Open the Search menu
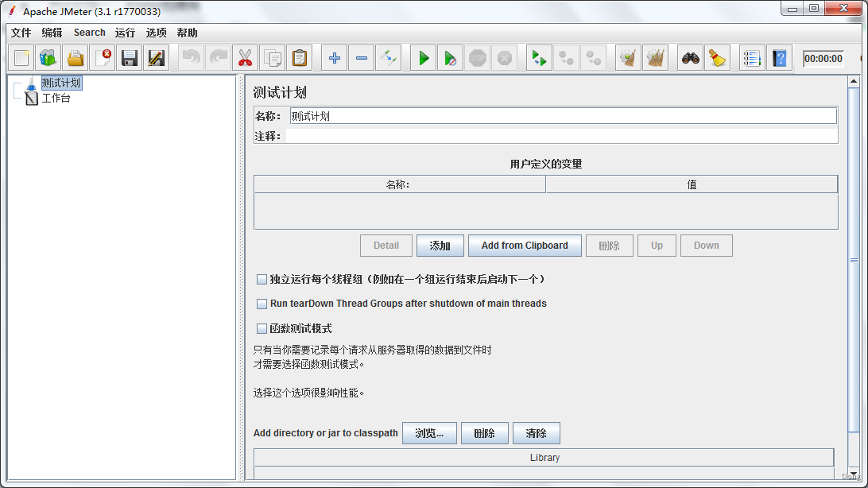This screenshot has width=868, height=488. pyautogui.click(x=90, y=33)
